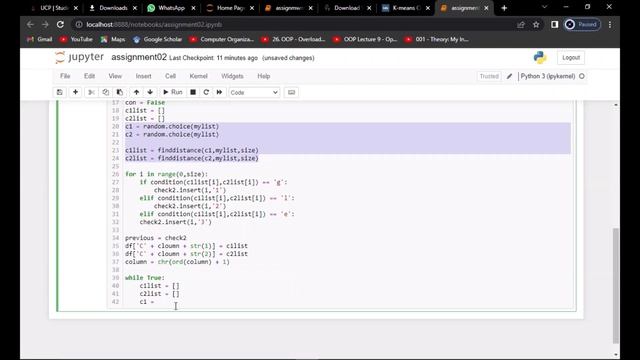The width and height of the screenshot is (640, 360).
Task: Restart the kernel icon
Action: [206, 92]
